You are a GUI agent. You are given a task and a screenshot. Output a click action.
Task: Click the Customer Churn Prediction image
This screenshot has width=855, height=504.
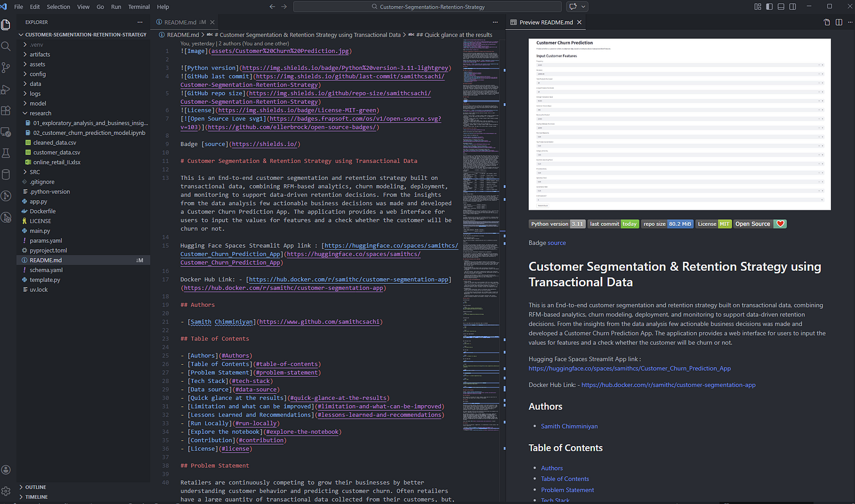(680, 124)
